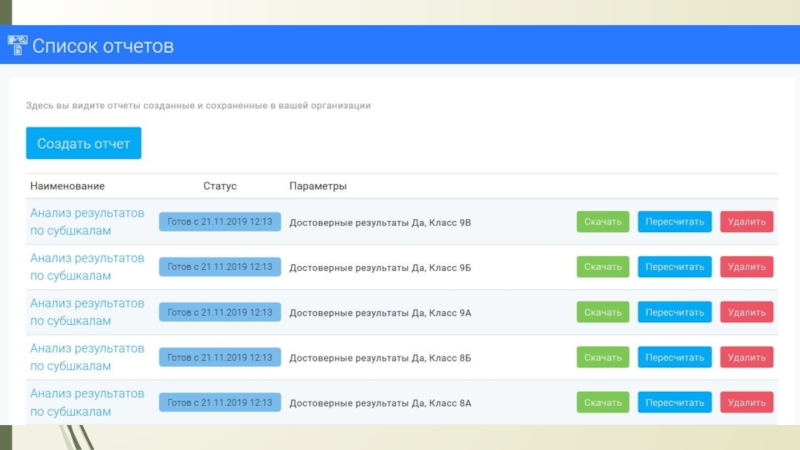Recalculate the Класс 9А report
800x450 pixels.
[675, 312]
